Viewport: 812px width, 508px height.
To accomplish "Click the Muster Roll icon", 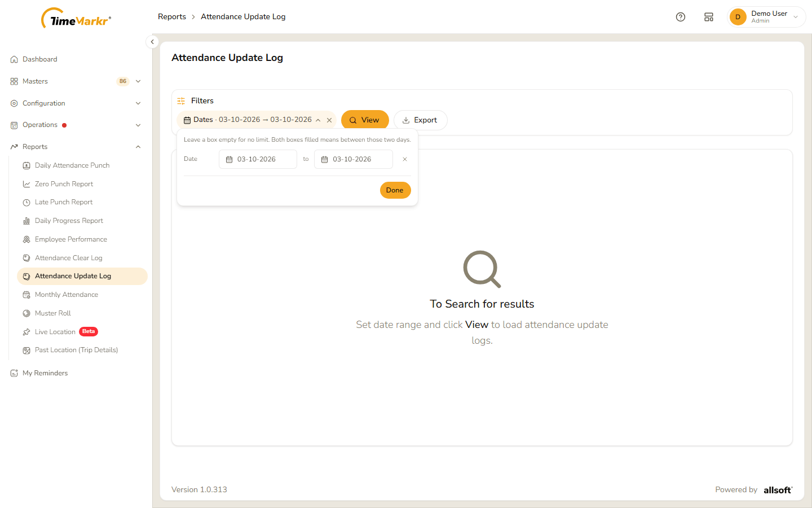I will [x=27, y=313].
